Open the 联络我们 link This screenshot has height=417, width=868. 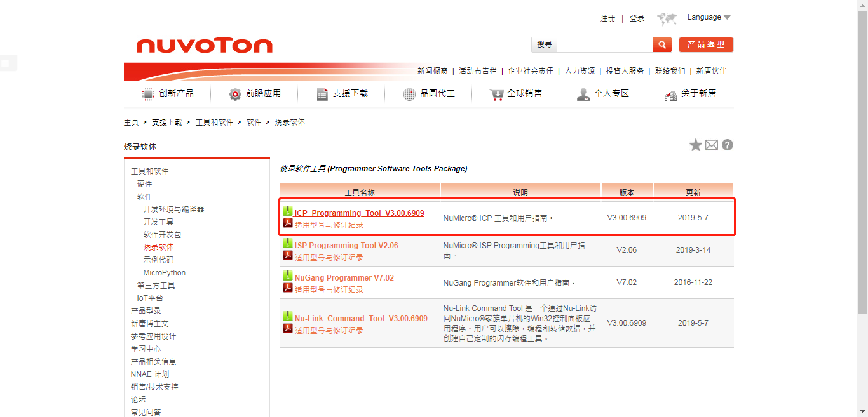tap(670, 71)
